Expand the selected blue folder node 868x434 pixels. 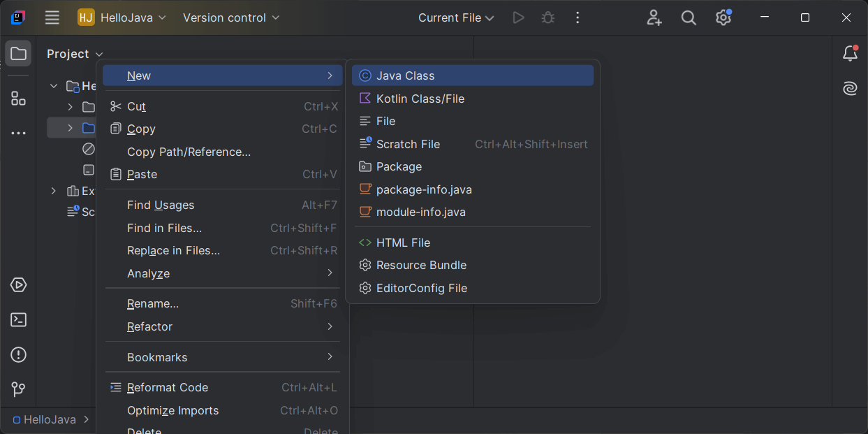[70, 128]
